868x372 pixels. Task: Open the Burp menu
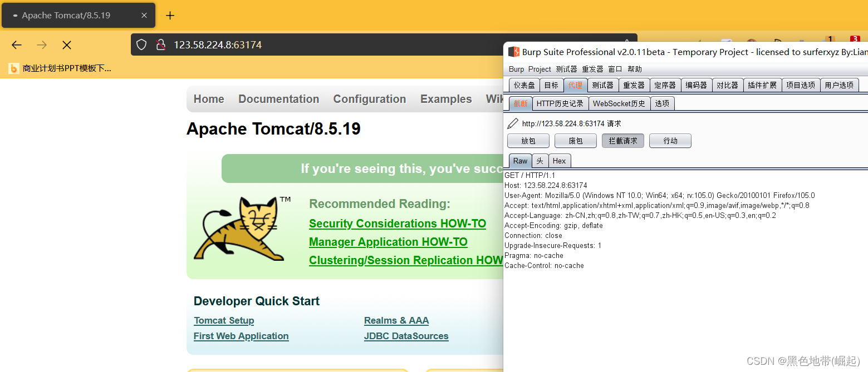(x=516, y=69)
